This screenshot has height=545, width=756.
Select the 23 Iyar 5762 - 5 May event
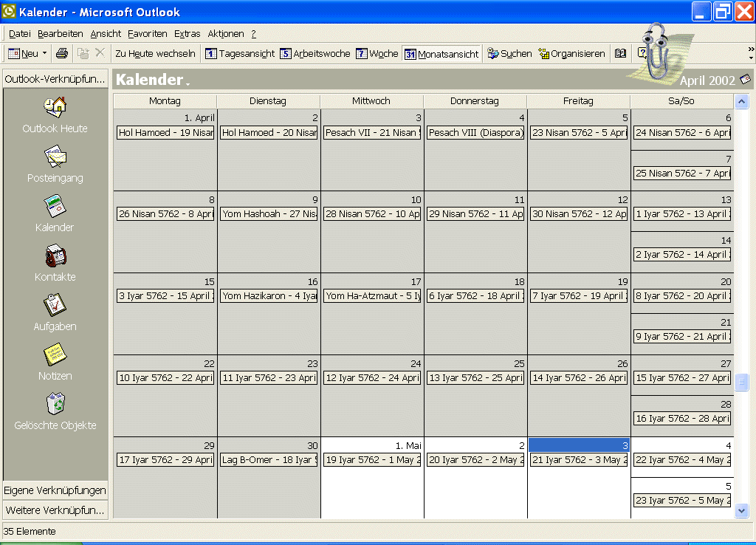click(x=682, y=500)
